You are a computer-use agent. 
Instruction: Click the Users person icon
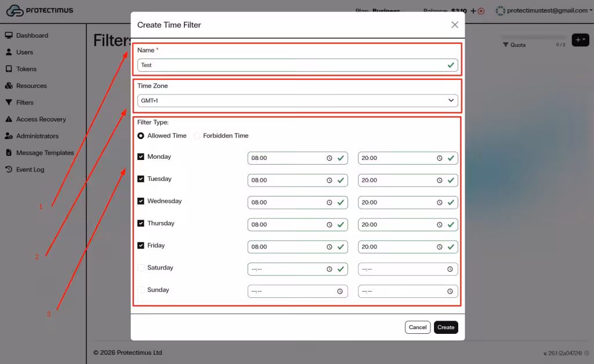[9, 52]
